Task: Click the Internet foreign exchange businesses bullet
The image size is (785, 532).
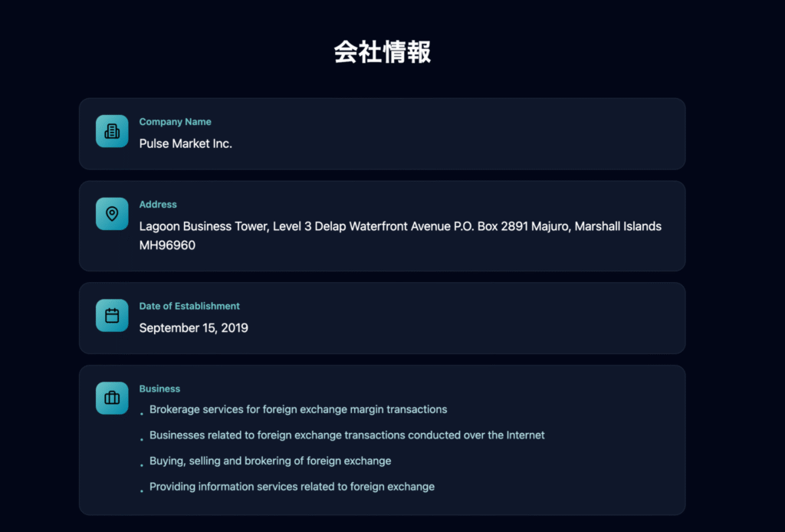Action: pyautogui.click(x=347, y=435)
